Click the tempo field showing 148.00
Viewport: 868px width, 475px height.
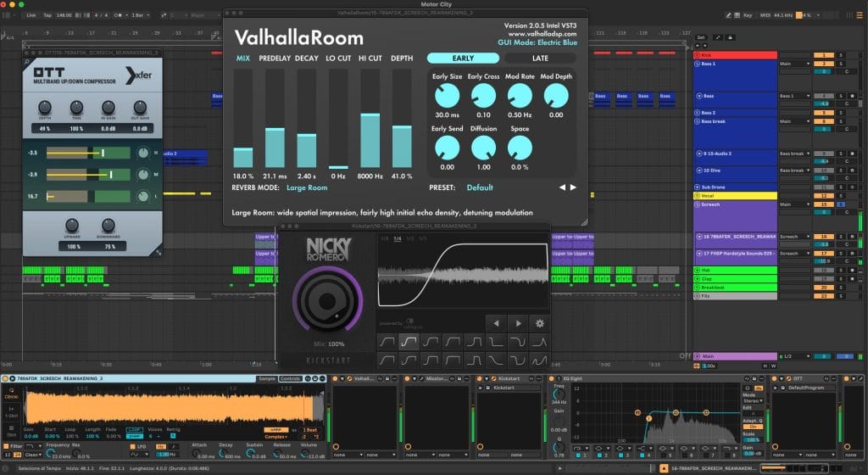click(x=64, y=15)
